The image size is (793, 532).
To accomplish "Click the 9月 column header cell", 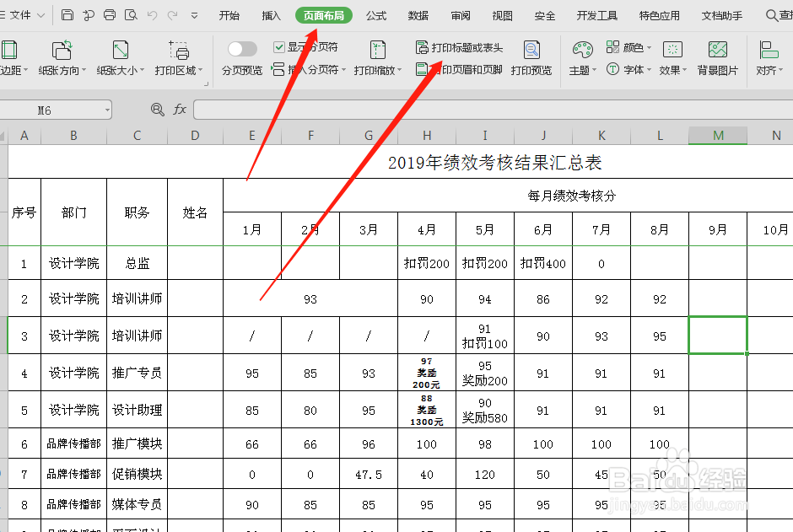I will pos(718,230).
